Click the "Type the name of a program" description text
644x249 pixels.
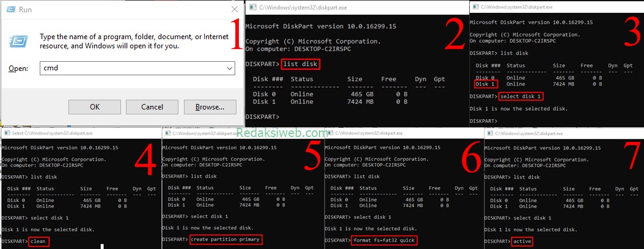point(134,42)
